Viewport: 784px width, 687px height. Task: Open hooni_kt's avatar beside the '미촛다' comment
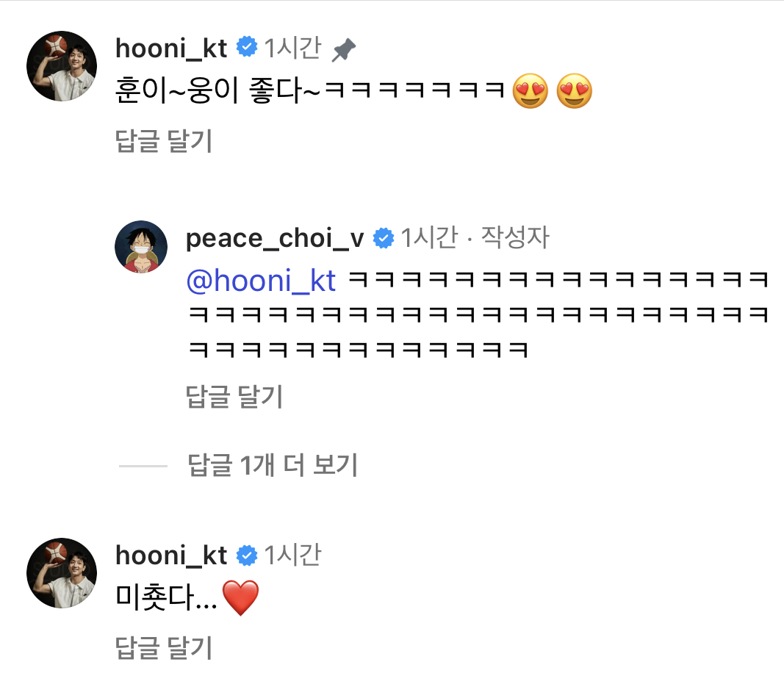(x=62, y=573)
